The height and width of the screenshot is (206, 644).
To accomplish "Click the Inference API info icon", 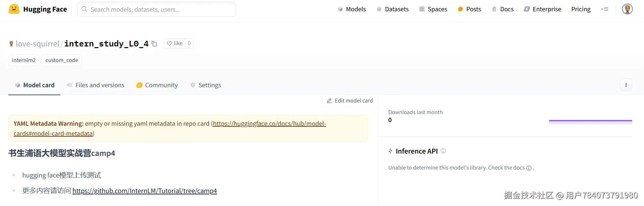I will click(443, 151).
